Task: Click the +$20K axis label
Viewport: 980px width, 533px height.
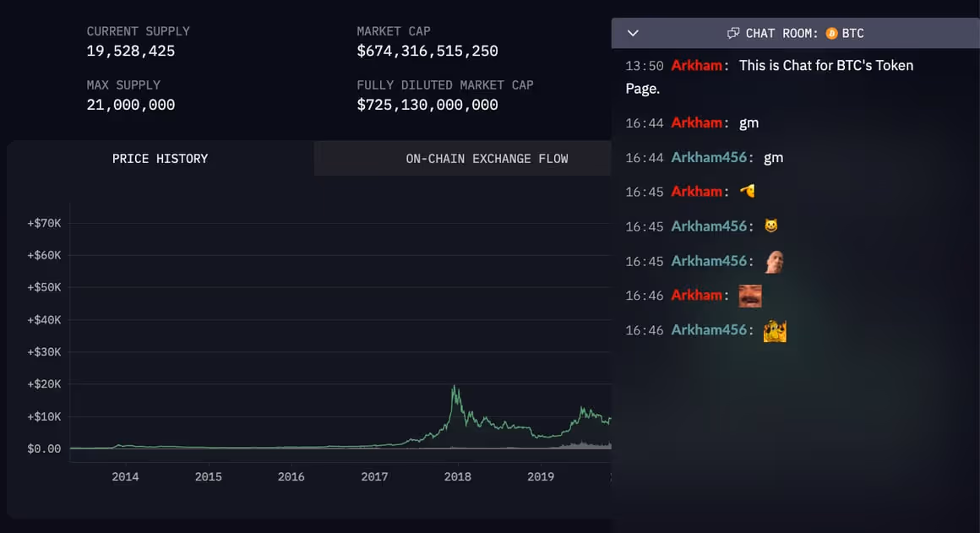Action: click(44, 384)
